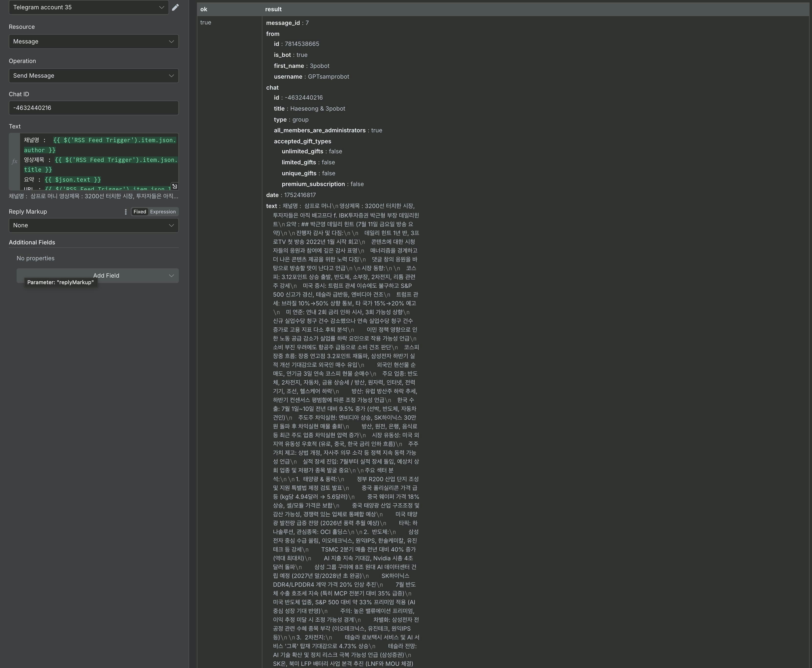Viewport: 812px width, 668px height.
Task: Select the date : 1752416817 entry
Action: (x=291, y=195)
